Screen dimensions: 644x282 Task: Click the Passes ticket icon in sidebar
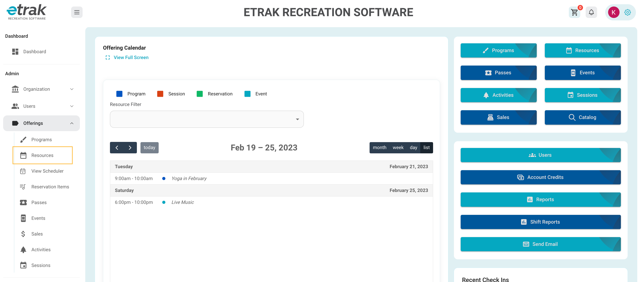23,203
